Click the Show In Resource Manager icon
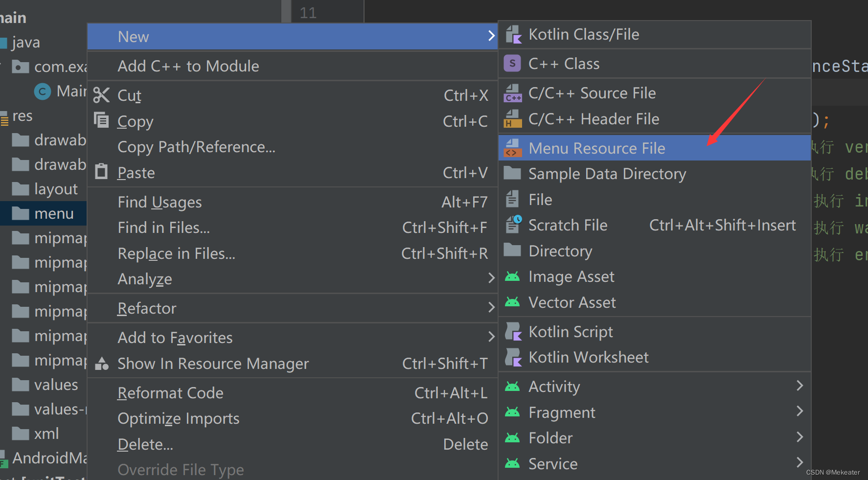 tap(102, 364)
